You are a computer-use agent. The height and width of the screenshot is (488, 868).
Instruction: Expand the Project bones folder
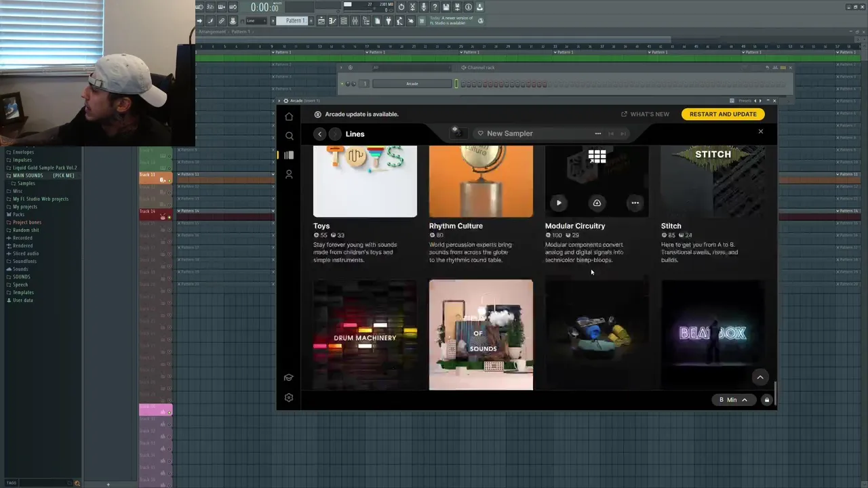(x=26, y=222)
